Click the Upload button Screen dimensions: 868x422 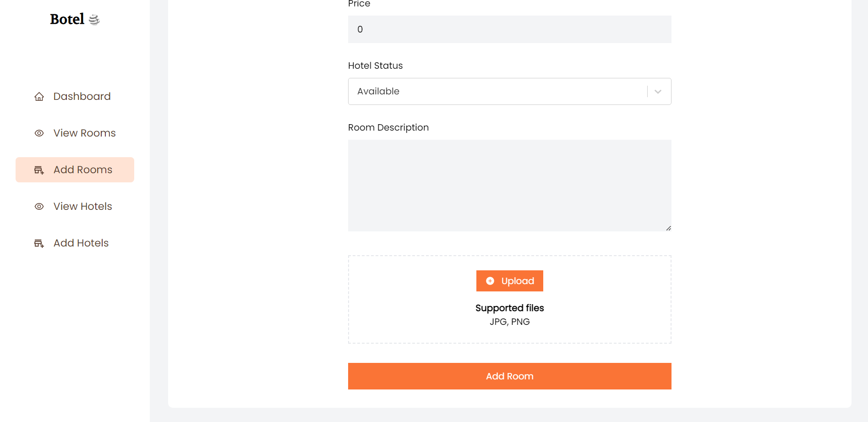coord(509,281)
